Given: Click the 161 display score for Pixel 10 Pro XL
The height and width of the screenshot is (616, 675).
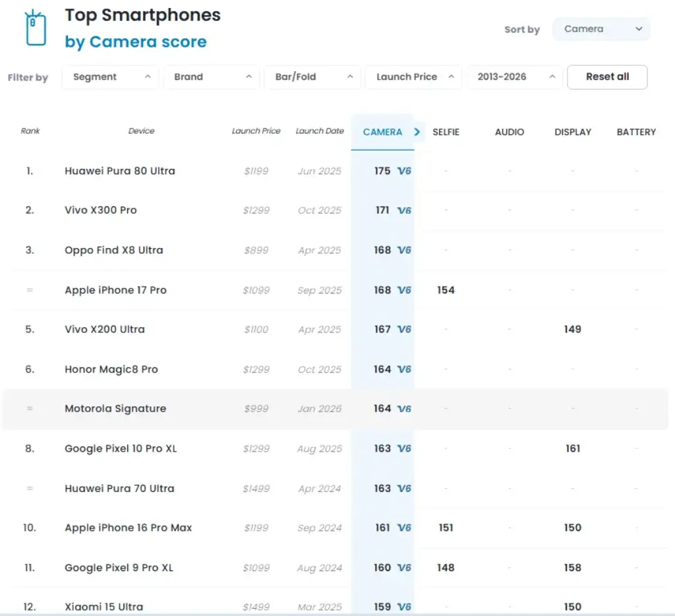Looking at the screenshot, I should coord(572,448).
